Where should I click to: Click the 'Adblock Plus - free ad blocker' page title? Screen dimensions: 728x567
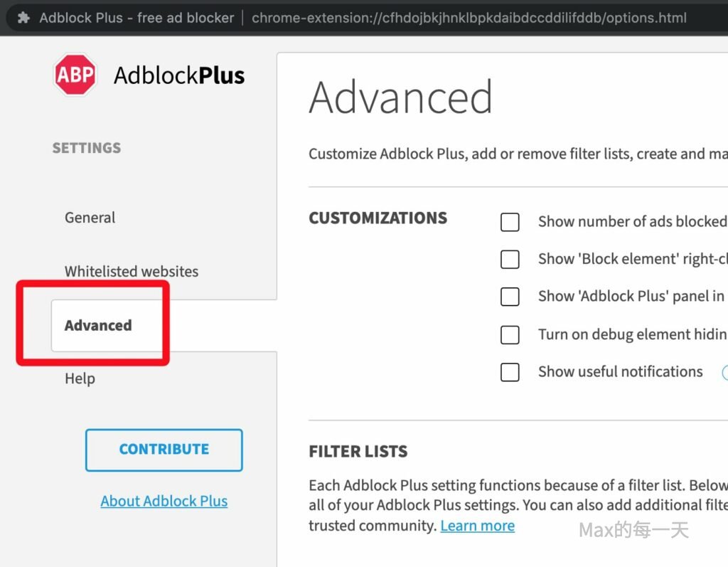(136, 17)
